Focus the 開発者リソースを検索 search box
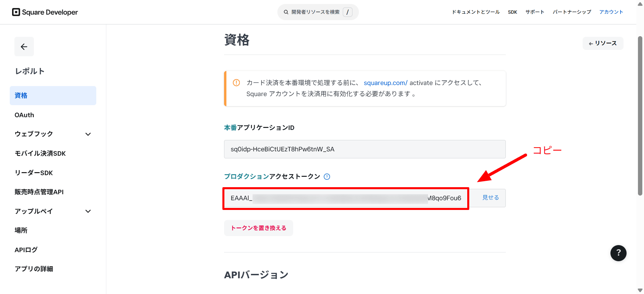Image resolution: width=644 pixels, height=294 pixels. point(318,12)
